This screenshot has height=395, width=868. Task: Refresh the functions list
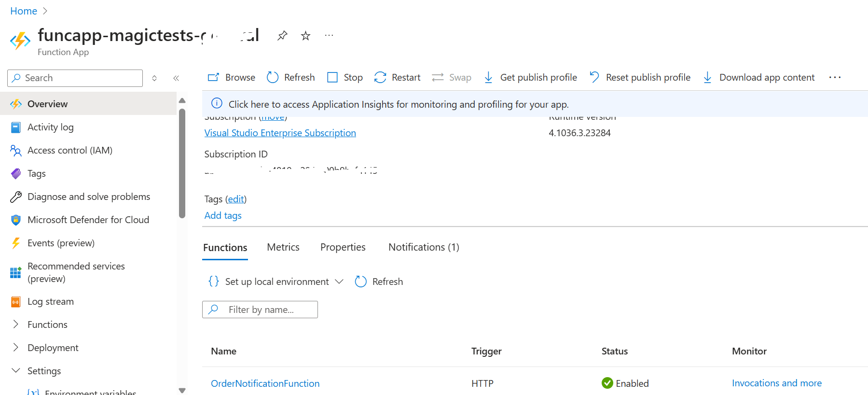click(379, 282)
